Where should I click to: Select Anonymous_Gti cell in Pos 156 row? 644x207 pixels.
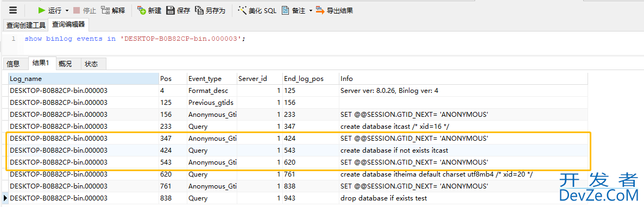[212, 115]
